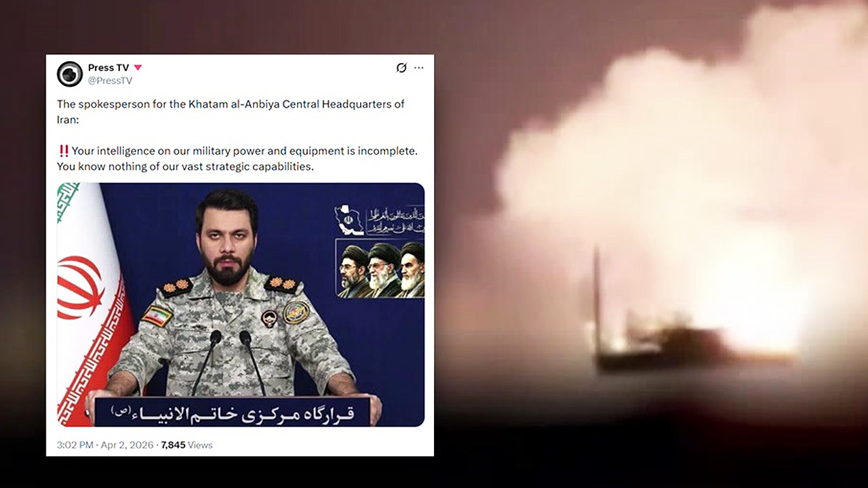This screenshot has width=868, height=488.
Task: Click the Iran map emblem above the portraits
Action: pos(349,220)
